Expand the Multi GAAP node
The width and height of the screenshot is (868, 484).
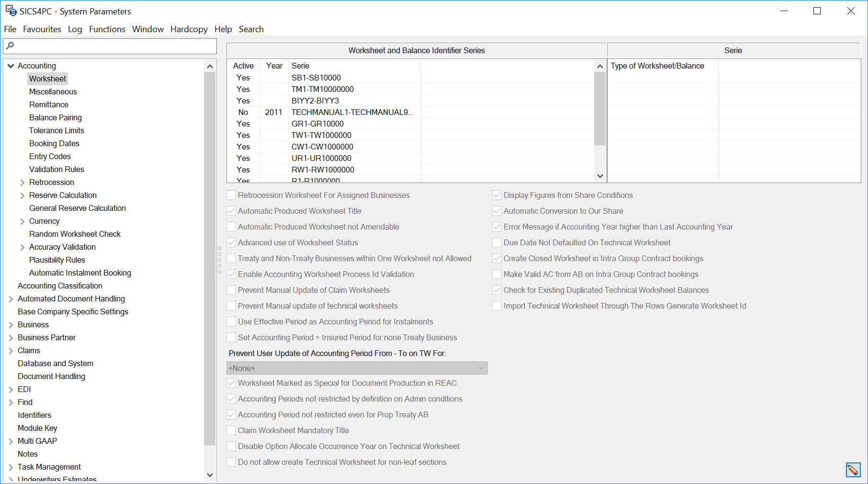(x=11, y=441)
